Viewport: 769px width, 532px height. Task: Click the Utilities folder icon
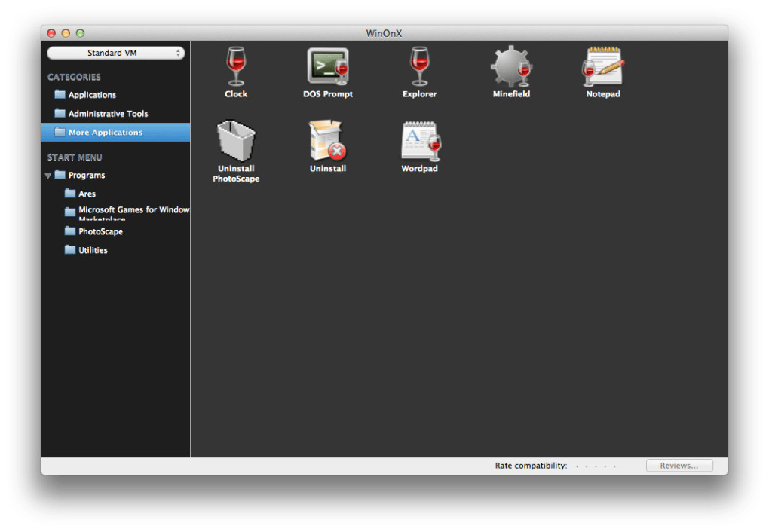[x=70, y=249]
